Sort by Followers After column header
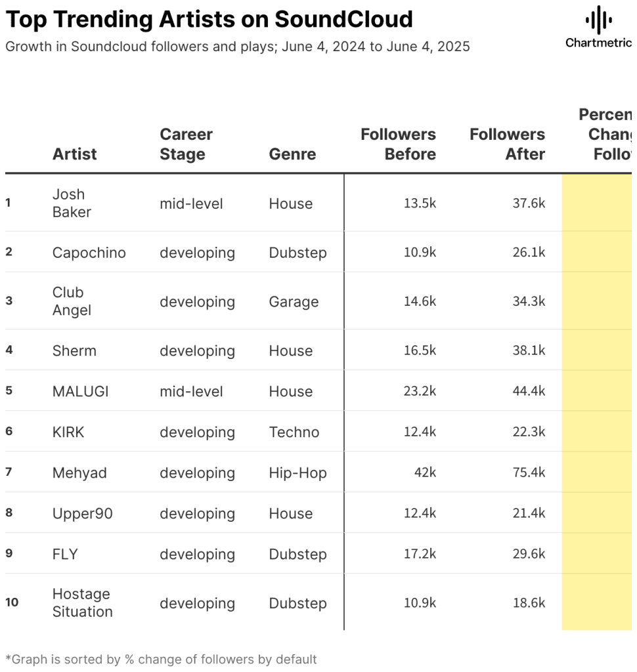This screenshot has height=672, width=637. coord(508,144)
